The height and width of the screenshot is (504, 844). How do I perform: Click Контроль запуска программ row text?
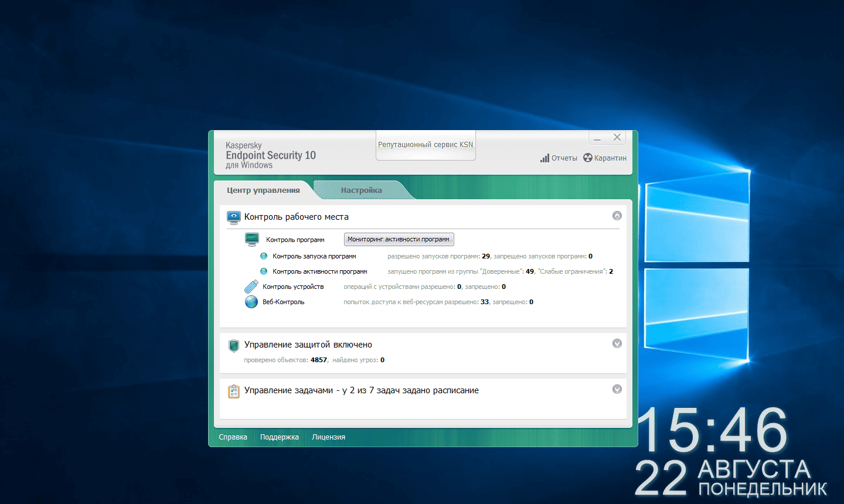click(x=314, y=256)
